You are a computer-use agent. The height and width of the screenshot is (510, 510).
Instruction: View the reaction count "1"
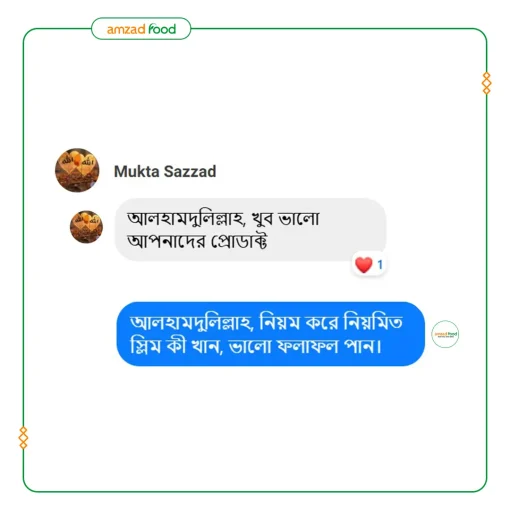point(380,265)
